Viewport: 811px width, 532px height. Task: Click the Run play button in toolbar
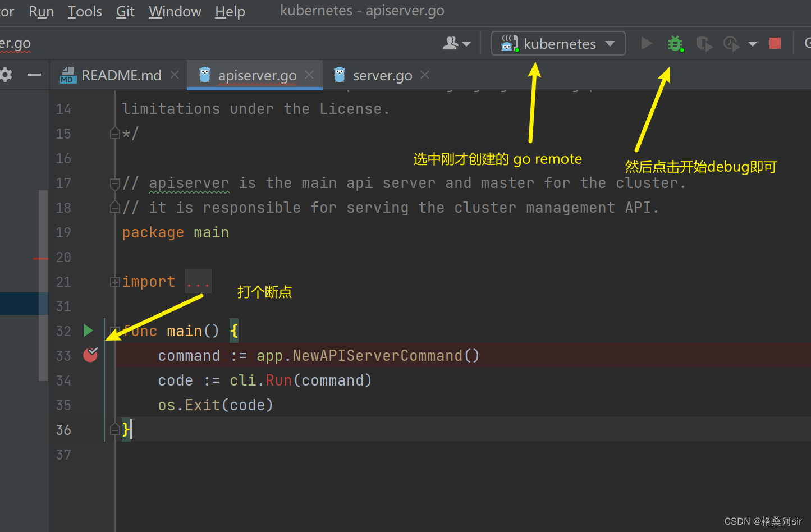[647, 43]
